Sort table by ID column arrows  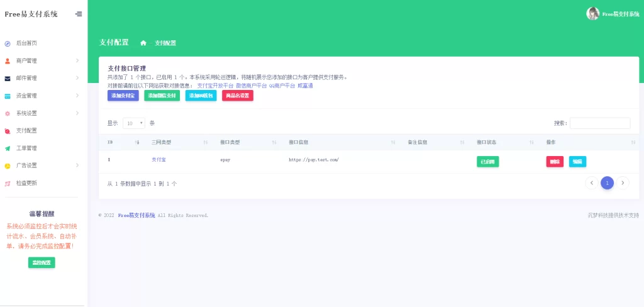[x=137, y=142]
